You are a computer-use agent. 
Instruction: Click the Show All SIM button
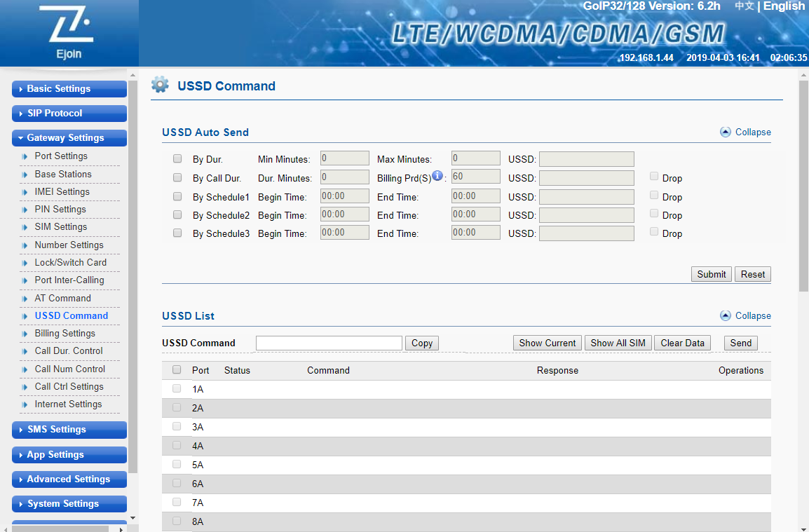[x=618, y=343]
